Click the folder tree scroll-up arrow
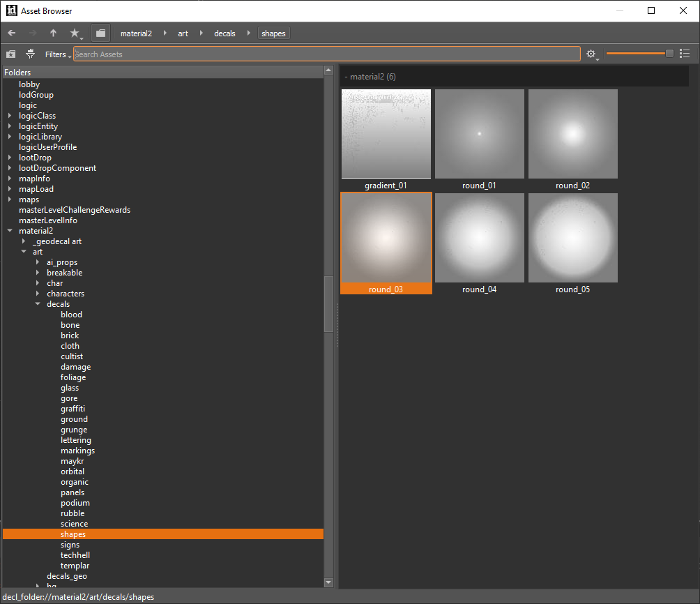 328,70
